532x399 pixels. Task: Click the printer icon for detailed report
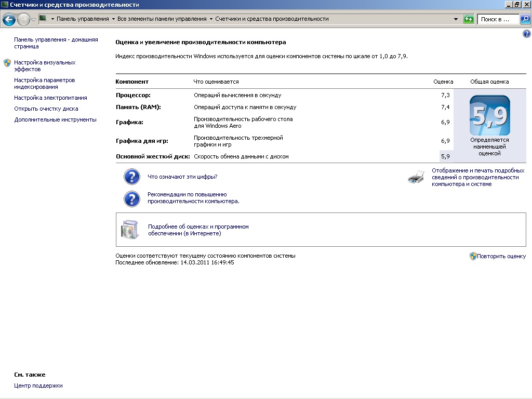(416, 177)
